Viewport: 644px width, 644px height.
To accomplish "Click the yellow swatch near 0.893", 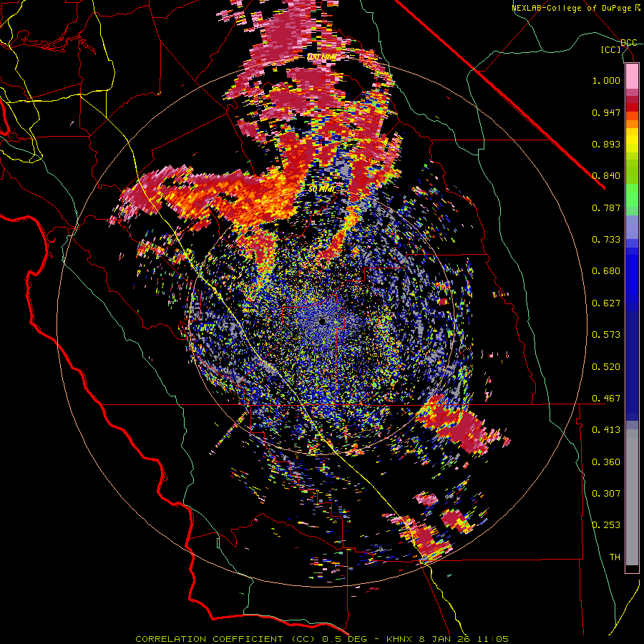I will 632,140.
